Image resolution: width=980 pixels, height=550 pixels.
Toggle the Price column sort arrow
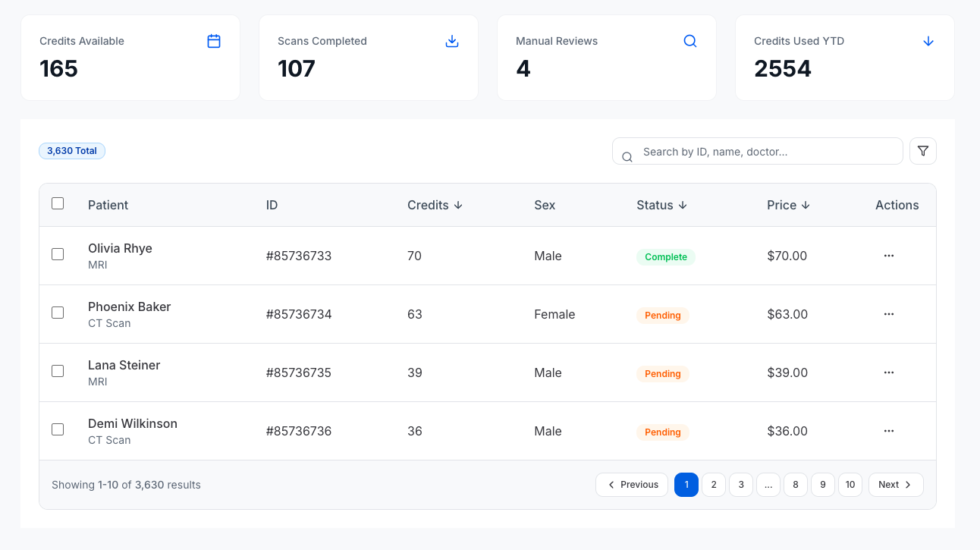tap(807, 205)
